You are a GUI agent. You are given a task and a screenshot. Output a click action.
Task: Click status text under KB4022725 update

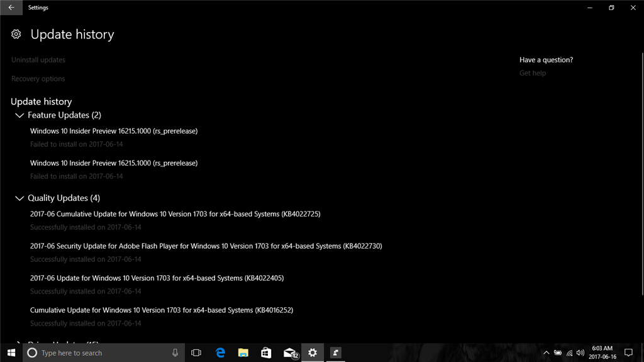86,227
